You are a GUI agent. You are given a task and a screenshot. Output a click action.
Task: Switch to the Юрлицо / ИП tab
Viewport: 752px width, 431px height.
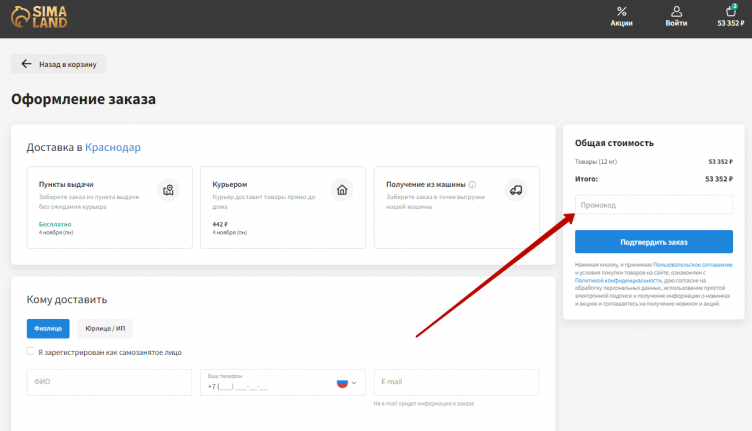(x=105, y=328)
